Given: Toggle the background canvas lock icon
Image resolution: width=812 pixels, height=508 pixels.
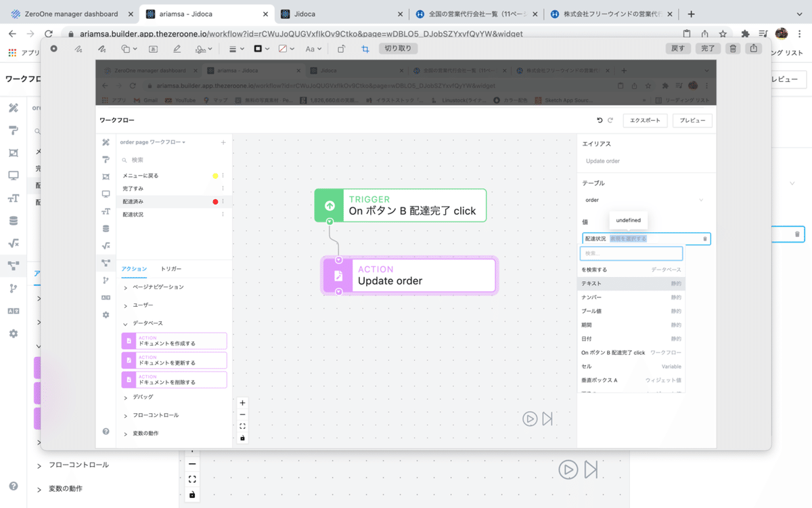Looking at the screenshot, I should tap(192, 494).
